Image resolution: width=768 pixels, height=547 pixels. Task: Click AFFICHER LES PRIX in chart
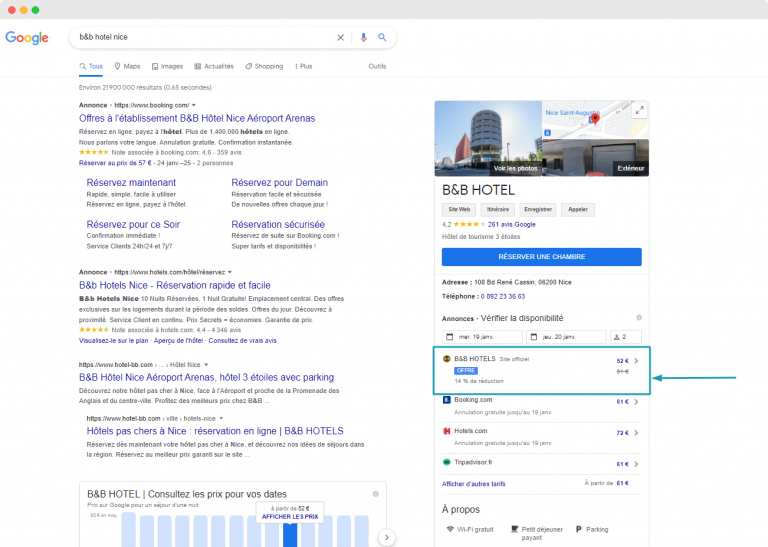point(290,517)
